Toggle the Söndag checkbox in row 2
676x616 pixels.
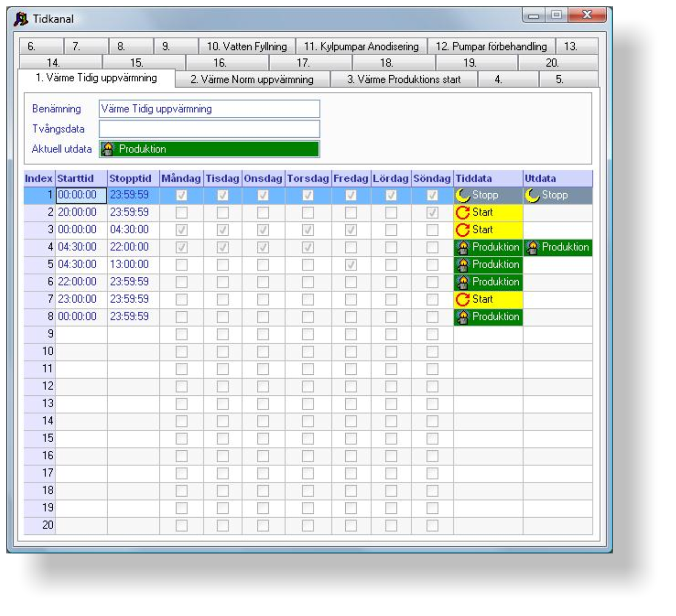pyautogui.click(x=432, y=212)
